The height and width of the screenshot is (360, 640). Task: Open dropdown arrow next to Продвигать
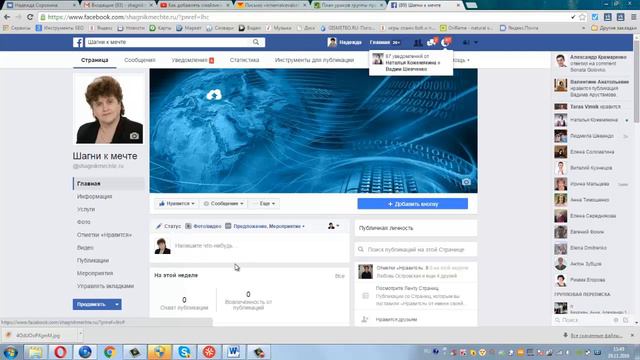click(117, 304)
